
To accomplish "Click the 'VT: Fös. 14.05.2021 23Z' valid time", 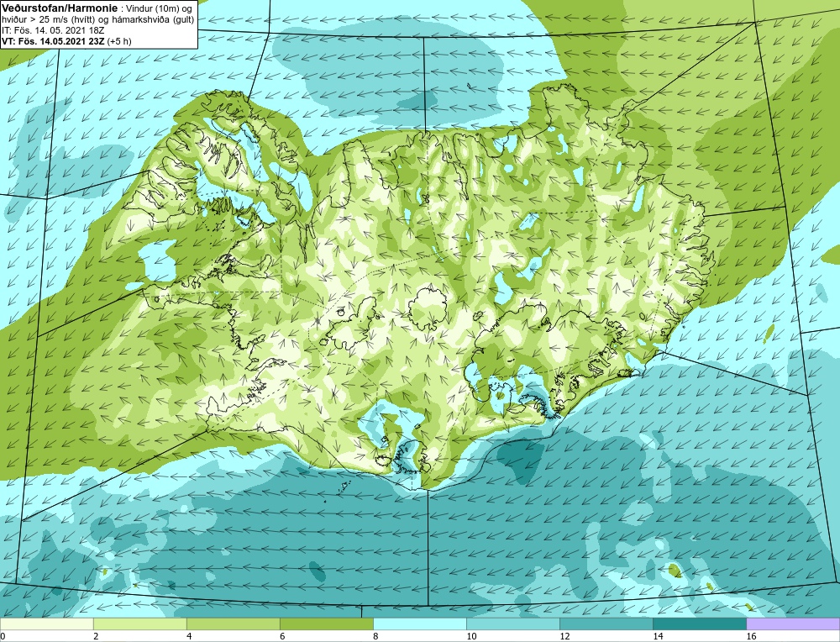I will tap(53, 40).
